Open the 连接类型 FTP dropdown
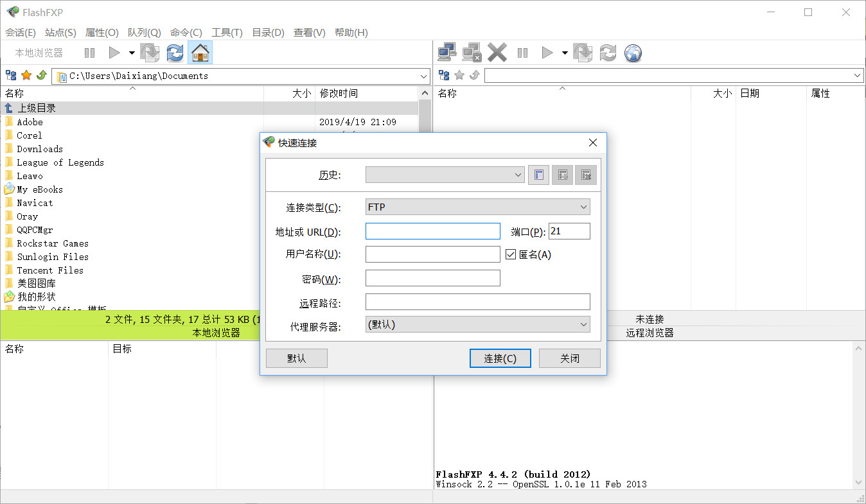The image size is (866, 504). 477,207
